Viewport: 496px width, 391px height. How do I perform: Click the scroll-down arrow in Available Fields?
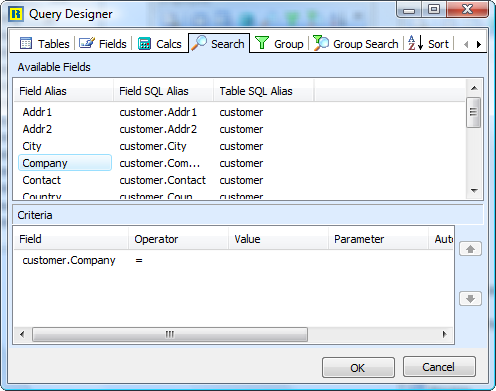tap(474, 191)
